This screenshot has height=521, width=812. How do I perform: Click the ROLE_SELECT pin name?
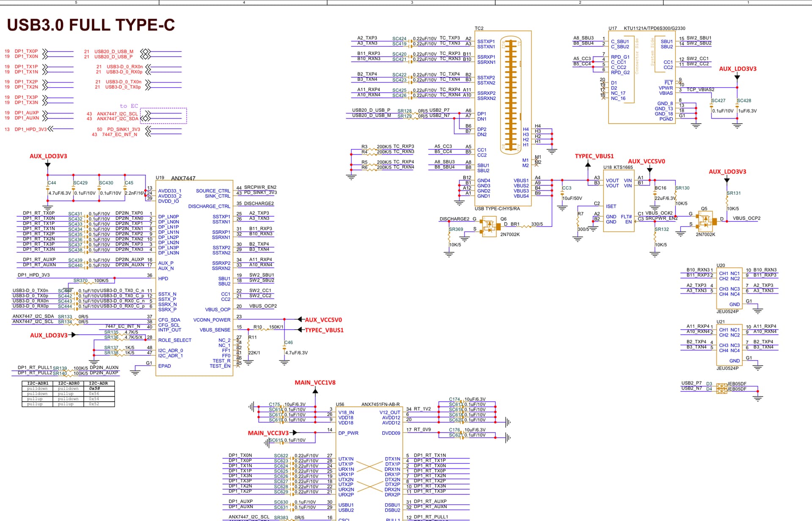coord(175,340)
